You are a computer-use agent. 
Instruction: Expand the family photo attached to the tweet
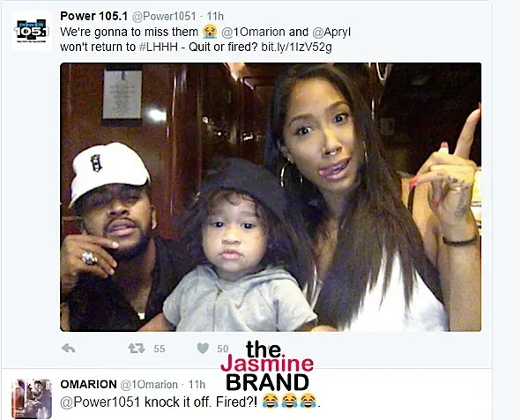(271, 197)
